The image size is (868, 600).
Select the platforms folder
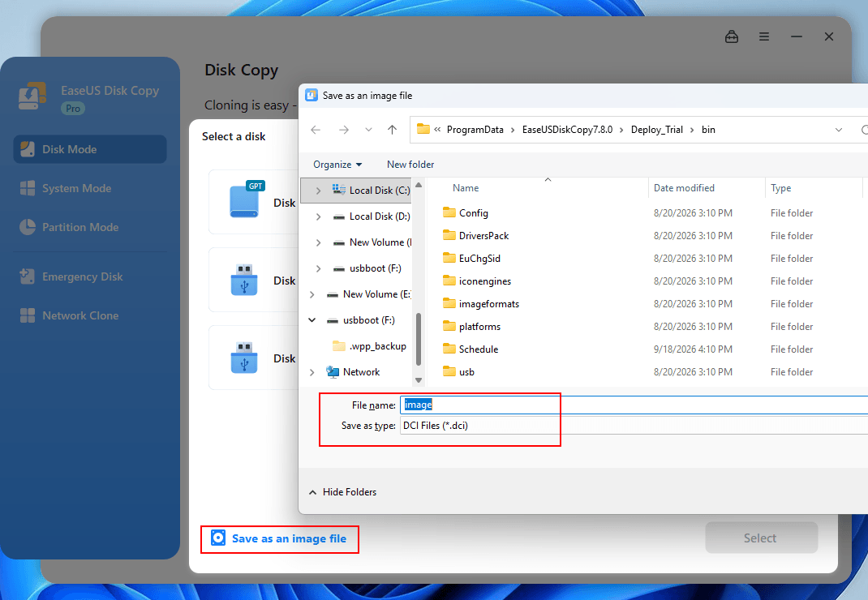tap(471, 327)
